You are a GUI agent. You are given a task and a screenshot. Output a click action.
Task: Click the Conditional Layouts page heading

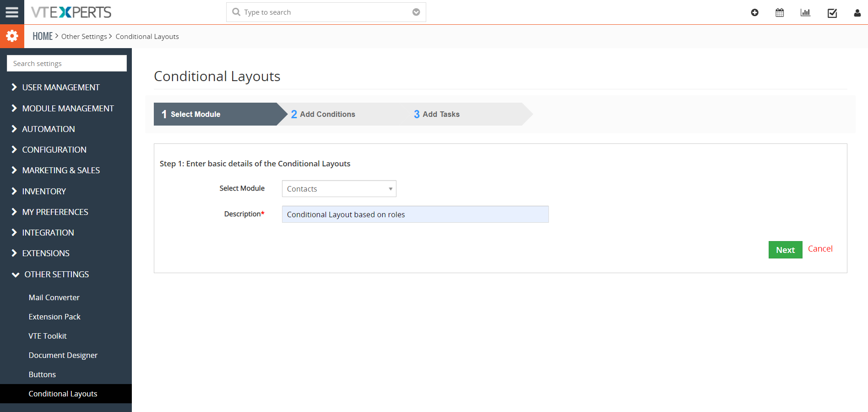pyautogui.click(x=217, y=76)
